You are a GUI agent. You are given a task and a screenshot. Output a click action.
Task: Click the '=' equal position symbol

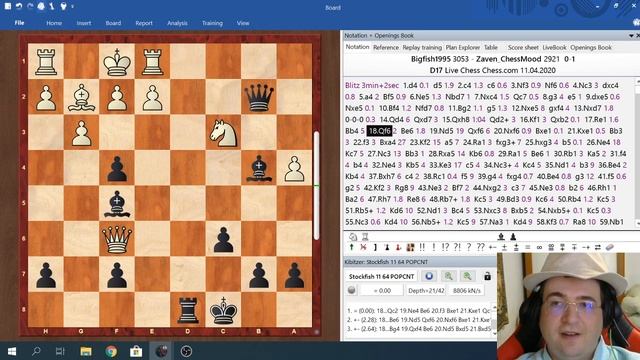[x=527, y=247]
